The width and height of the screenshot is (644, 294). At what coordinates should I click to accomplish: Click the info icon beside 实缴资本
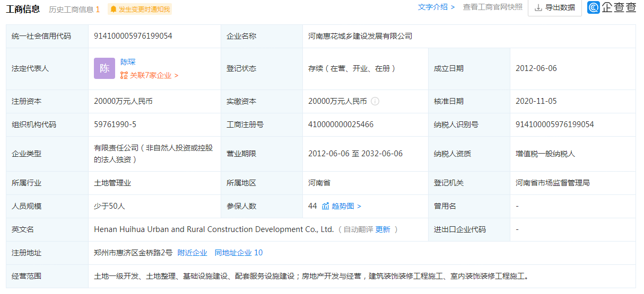pyautogui.click(x=375, y=101)
